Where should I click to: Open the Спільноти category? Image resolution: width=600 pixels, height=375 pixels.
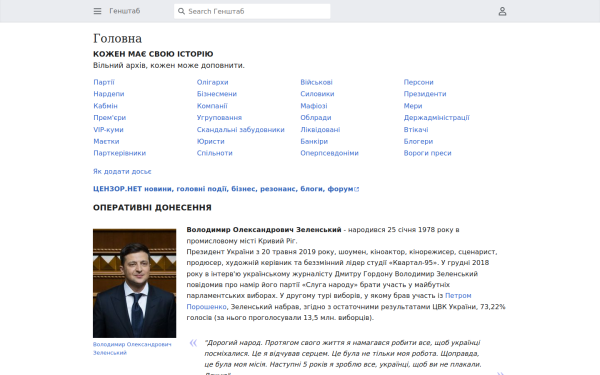215,153
